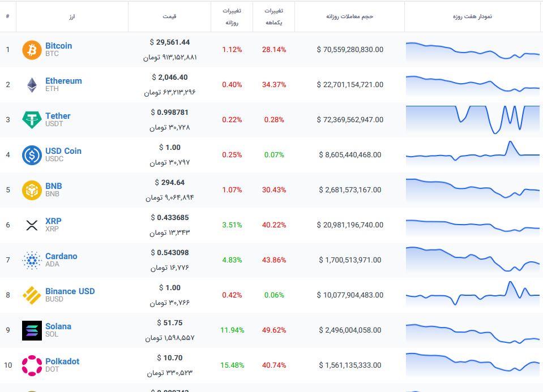The image size is (543, 392).
Task: Click the BNB yellow logo icon
Action: pyautogui.click(x=32, y=190)
